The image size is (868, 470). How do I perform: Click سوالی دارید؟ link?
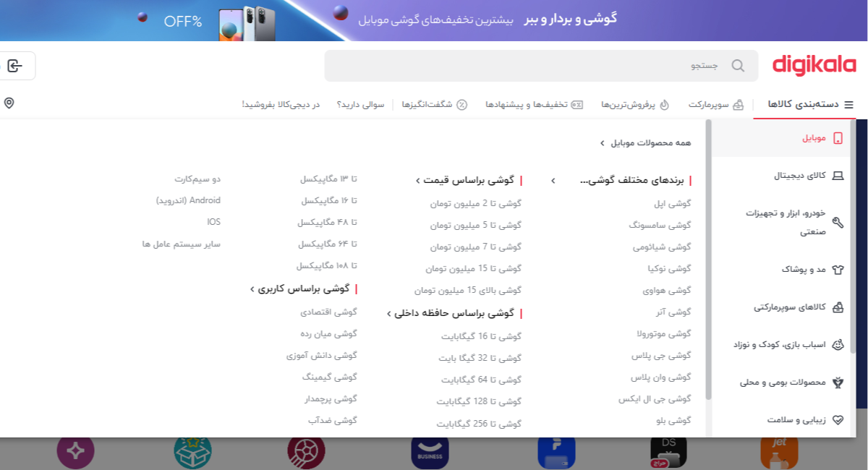pyautogui.click(x=360, y=105)
